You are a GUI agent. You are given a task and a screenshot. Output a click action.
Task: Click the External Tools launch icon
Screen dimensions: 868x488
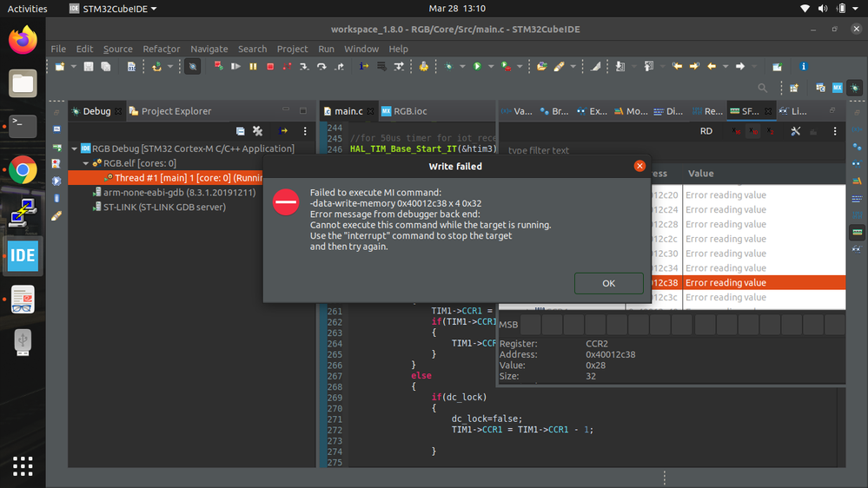tap(506, 66)
